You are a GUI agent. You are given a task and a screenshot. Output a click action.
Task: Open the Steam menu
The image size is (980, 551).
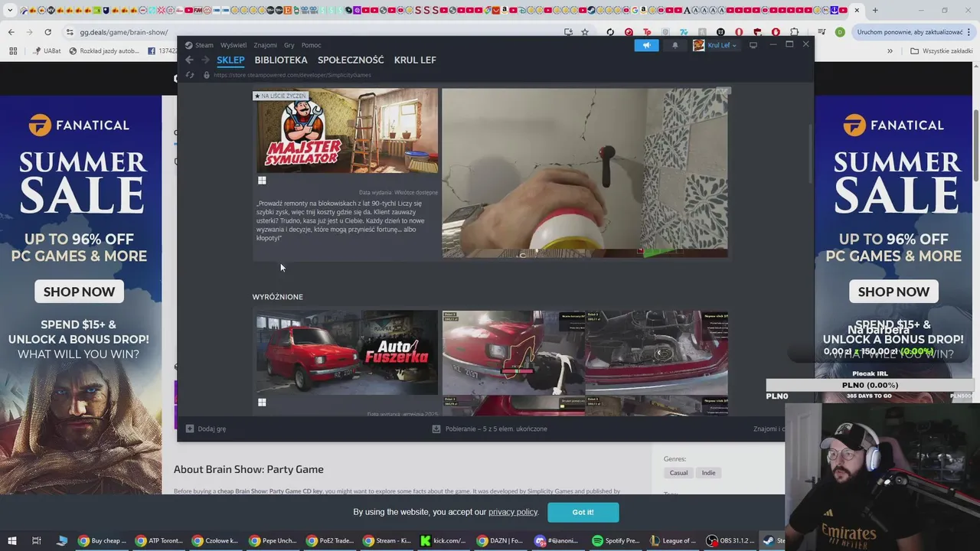pos(204,45)
